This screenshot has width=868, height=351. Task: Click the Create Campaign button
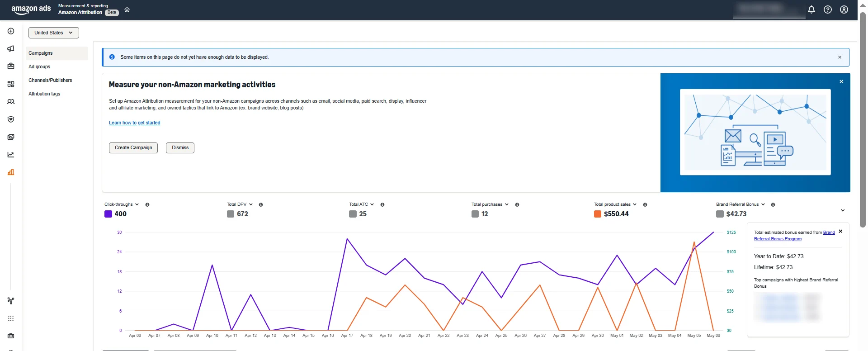(x=133, y=148)
